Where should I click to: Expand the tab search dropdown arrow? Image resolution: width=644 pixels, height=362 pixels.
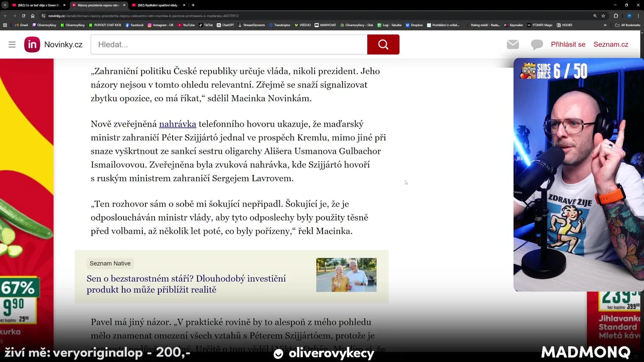click(x=5, y=5)
